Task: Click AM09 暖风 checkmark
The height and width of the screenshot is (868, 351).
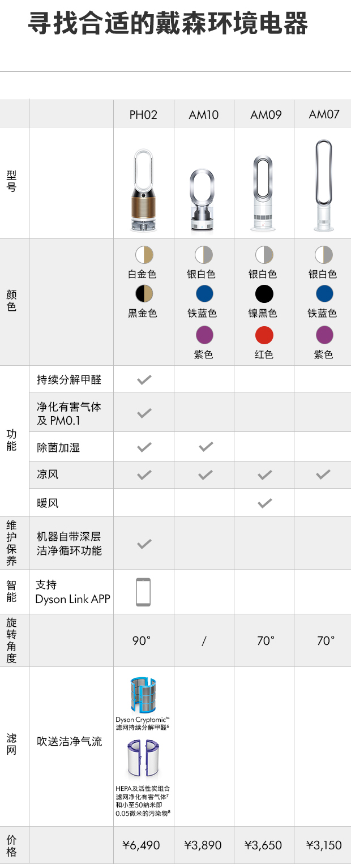Action: (264, 503)
